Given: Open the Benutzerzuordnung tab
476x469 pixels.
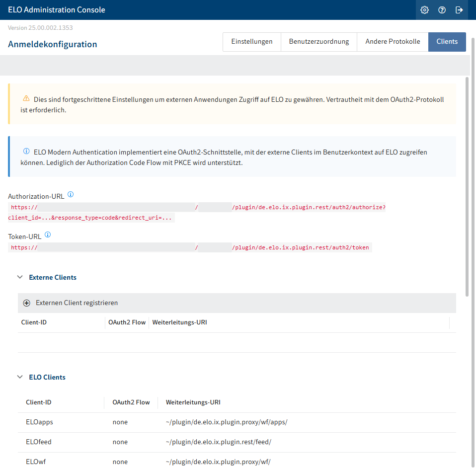Looking at the screenshot, I should coord(319,42).
